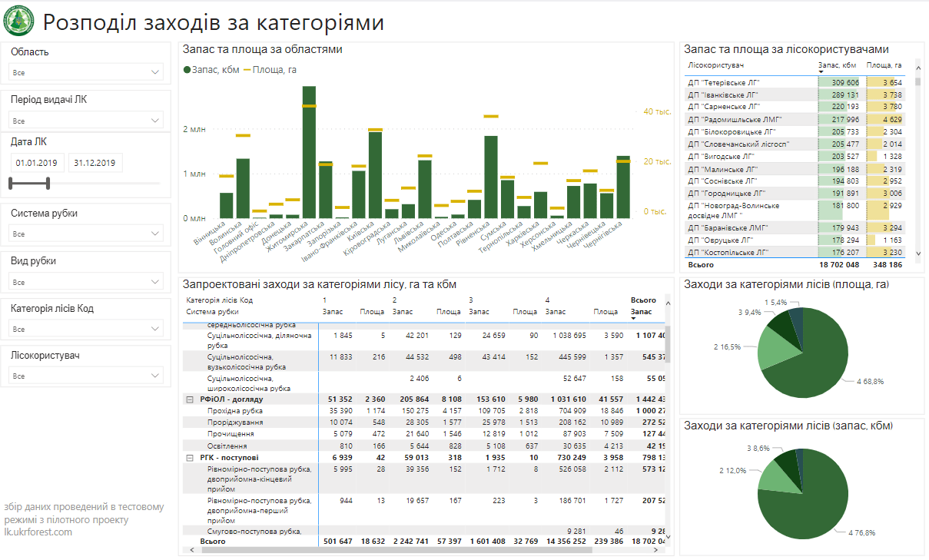Collapse the РГК - поступові row group

[189, 458]
